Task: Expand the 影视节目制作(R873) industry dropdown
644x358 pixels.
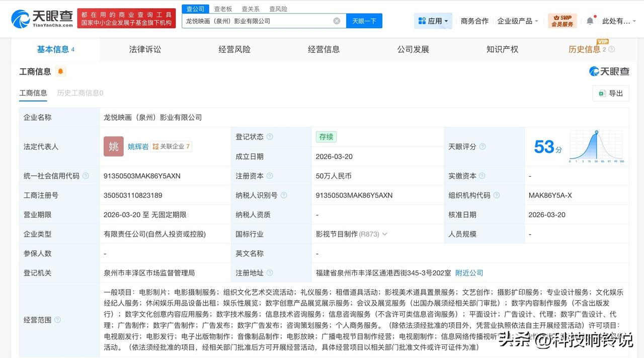Action: [x=384, y=234]
